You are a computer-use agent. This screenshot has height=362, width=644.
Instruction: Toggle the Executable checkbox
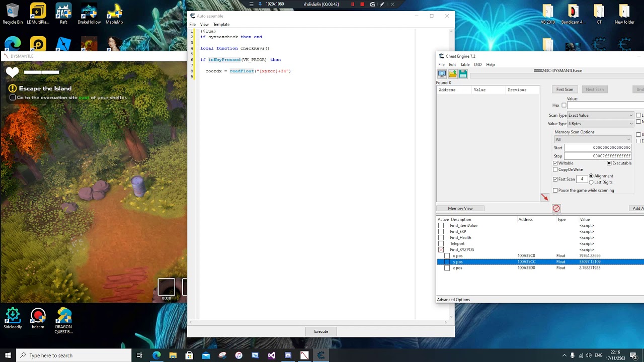tap(609, 163)
